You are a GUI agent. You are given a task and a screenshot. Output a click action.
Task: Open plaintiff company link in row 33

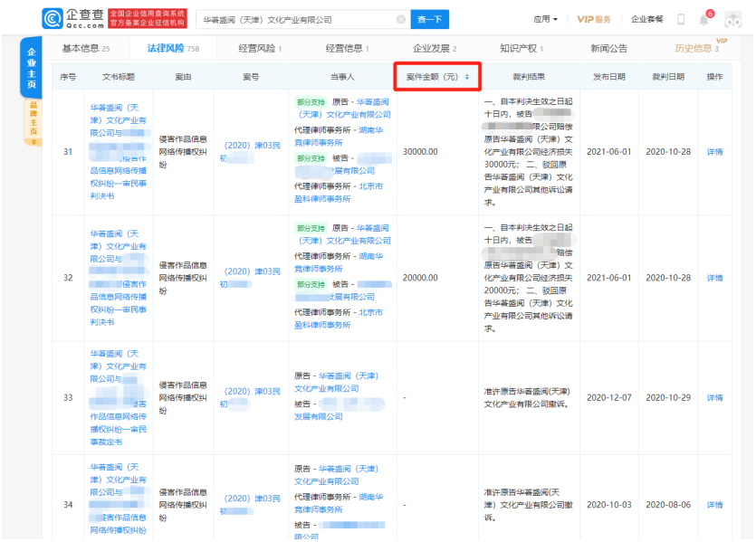click(x=336, y=382)
